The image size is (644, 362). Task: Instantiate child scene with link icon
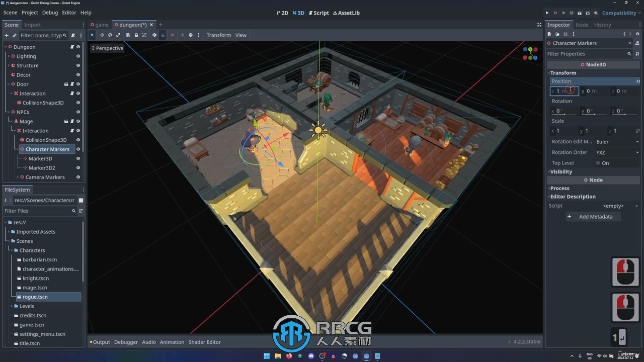pos(15,36)
